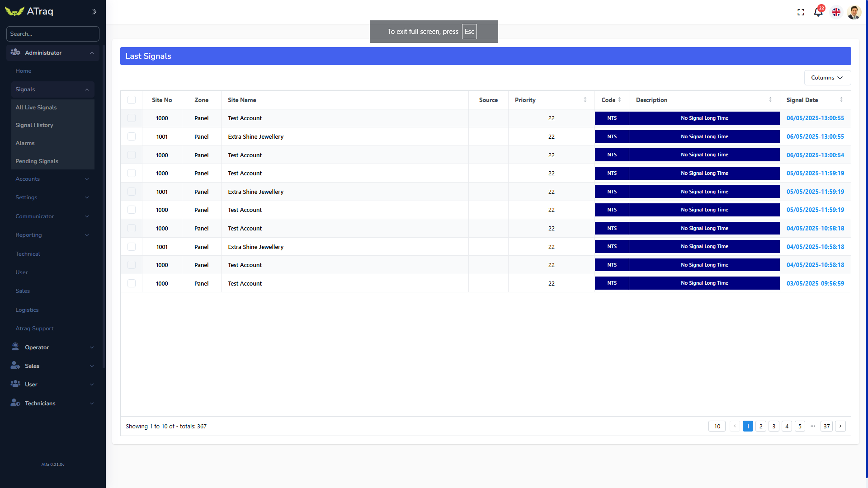Select the first Extra Shine Jewellery row checkbox
Viewport: 868px width, 488px height.
coord(132,136)
